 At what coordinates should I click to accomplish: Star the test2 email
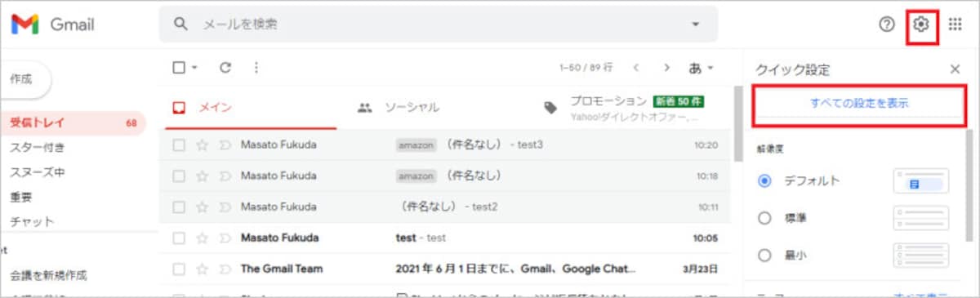point(203,207)
